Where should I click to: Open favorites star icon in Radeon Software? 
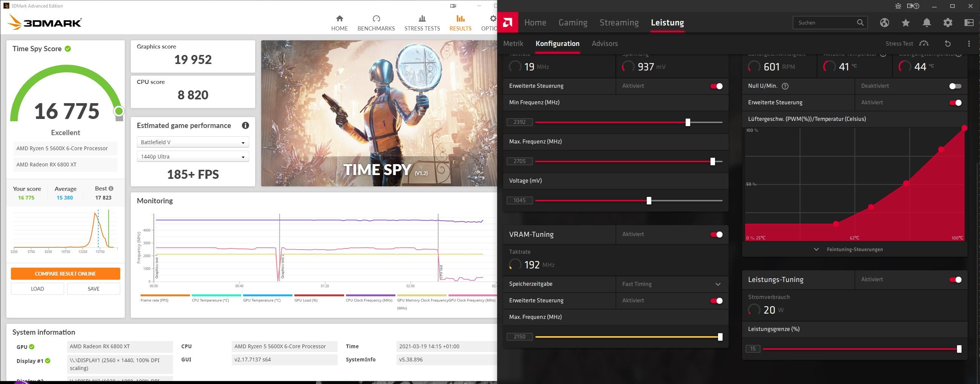tap(905, 23)
